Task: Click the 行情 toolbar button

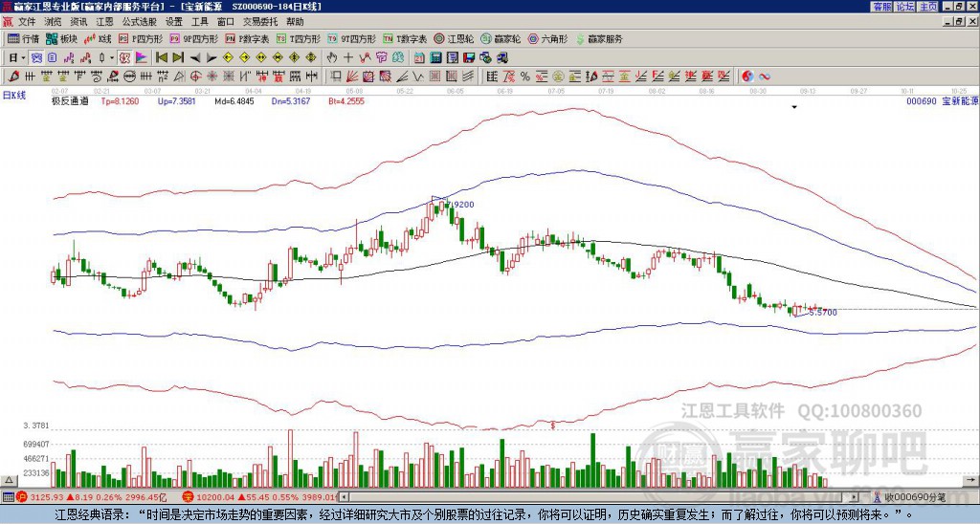Action: coord(24,38)
